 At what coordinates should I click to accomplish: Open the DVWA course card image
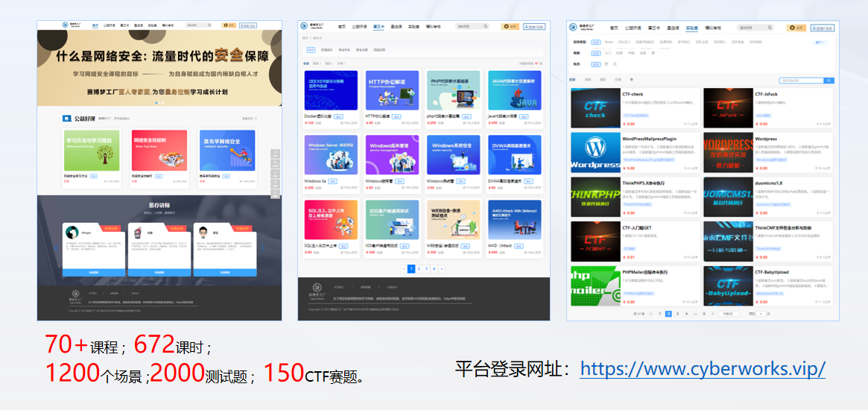[x=514, y=154]
